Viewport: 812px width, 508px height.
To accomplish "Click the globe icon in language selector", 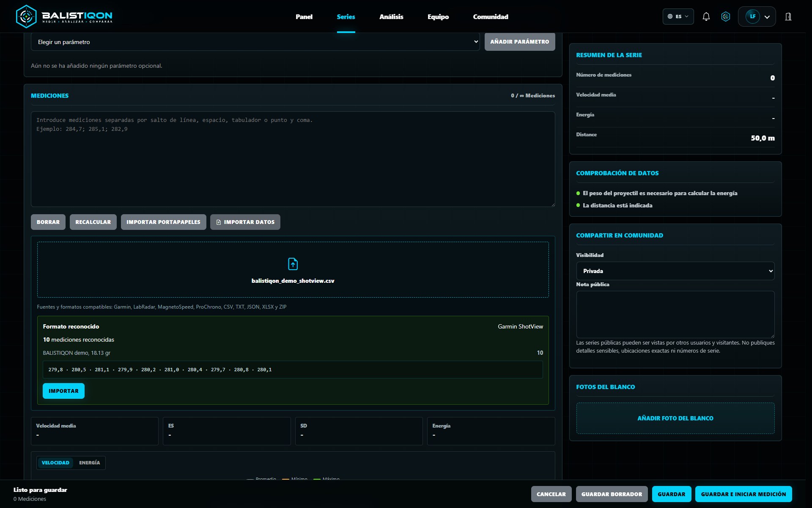I will tap(670, 17).
